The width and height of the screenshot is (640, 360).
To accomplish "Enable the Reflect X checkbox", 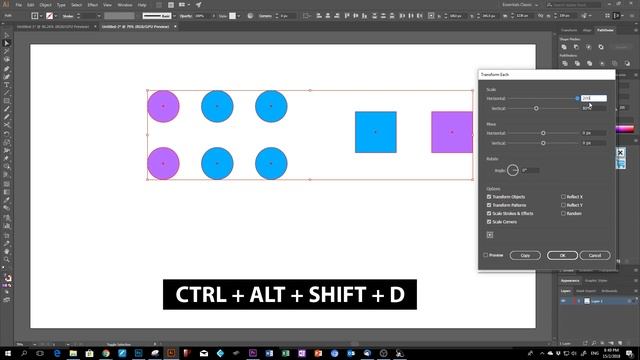I will click(563, 197).
